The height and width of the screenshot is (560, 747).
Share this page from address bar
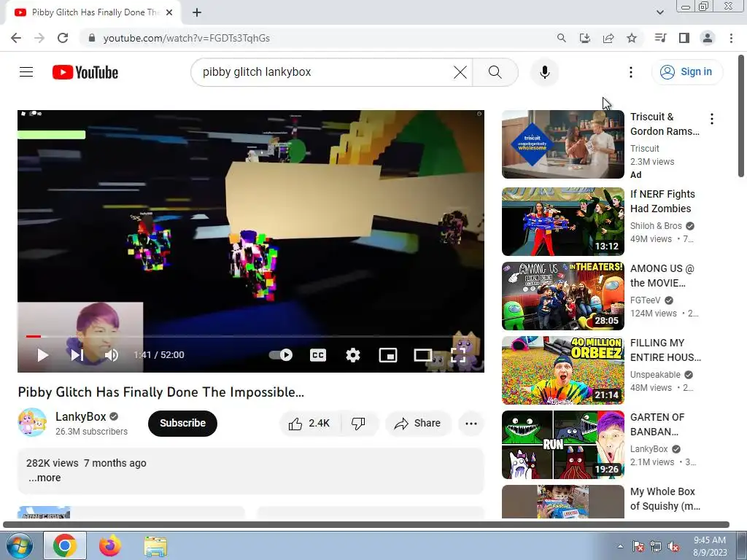pos(608,38)
